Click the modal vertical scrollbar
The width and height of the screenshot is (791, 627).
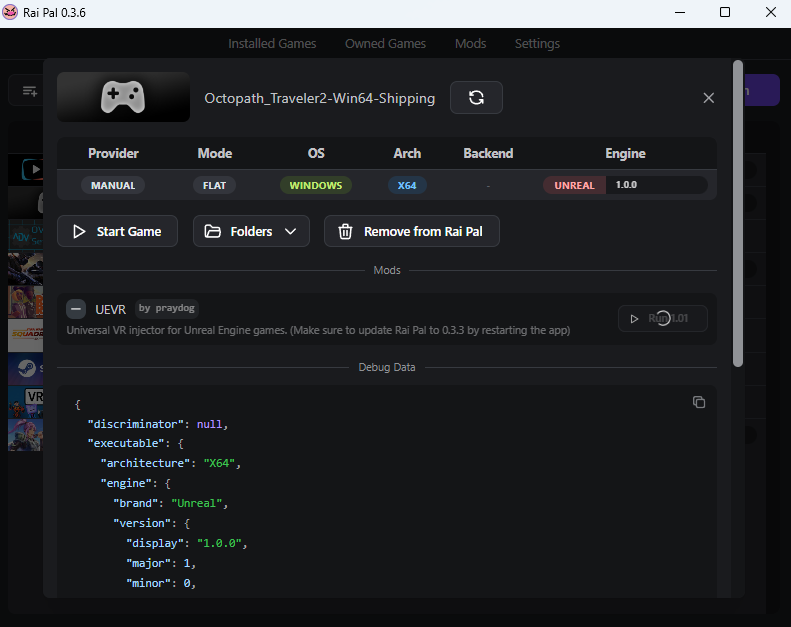[738, 213]
